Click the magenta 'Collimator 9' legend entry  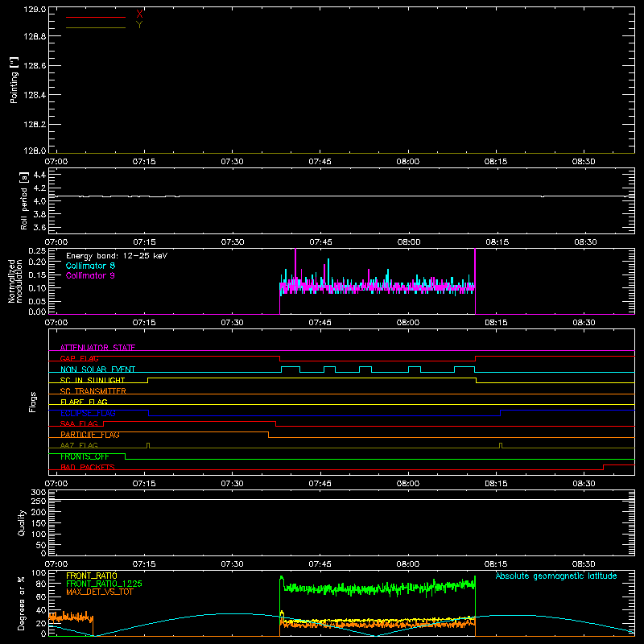tap(90, 275)
